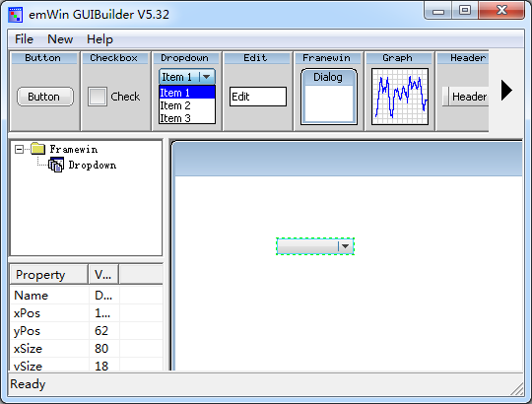This screenshot has height=404, width=532.
Task: Click the Dropdown widget icon in tree
Action: click(x=56, y=165)
